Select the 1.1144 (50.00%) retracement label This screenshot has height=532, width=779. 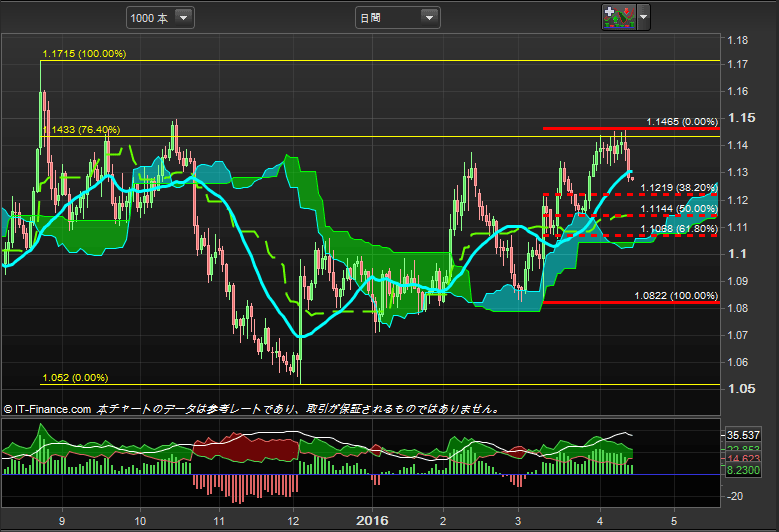click(x=679, y=209)
